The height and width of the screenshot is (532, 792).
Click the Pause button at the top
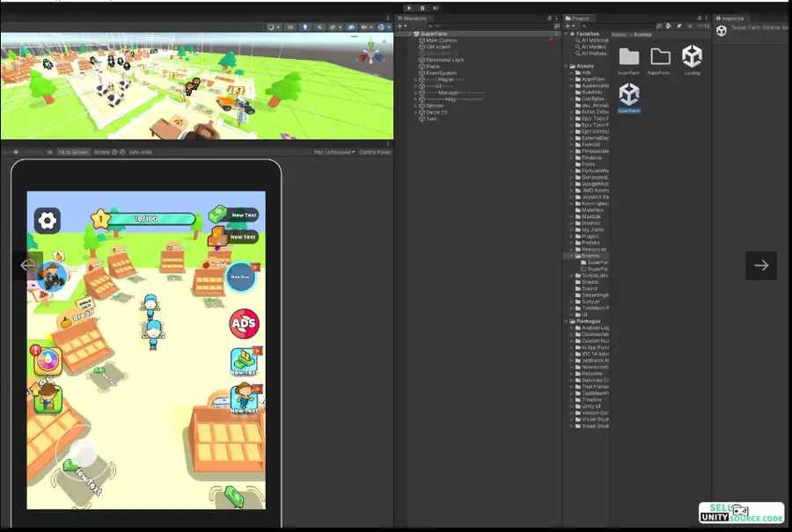coord(423,7)
